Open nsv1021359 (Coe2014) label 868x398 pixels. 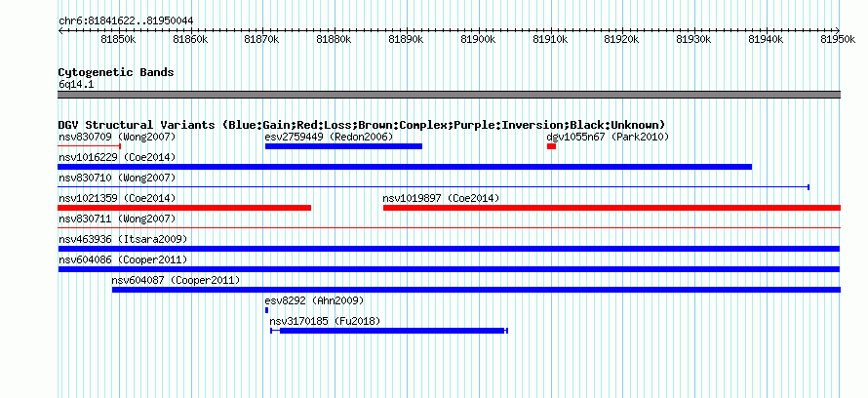point(117,198)
